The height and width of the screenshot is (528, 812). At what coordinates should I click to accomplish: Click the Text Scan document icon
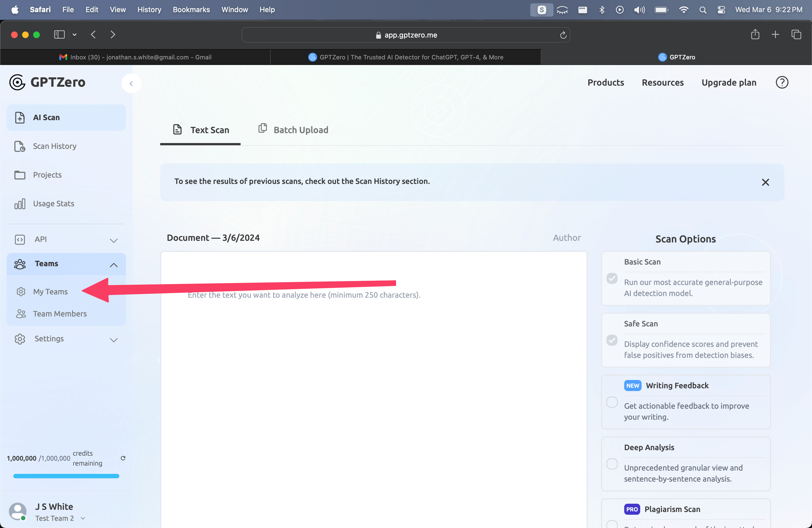[x=177, y=130]
